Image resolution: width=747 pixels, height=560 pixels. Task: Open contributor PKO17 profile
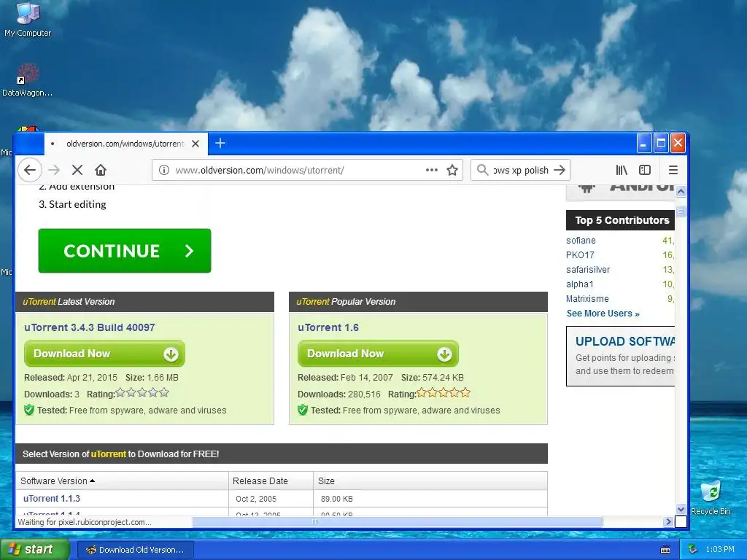pos(580,254)
